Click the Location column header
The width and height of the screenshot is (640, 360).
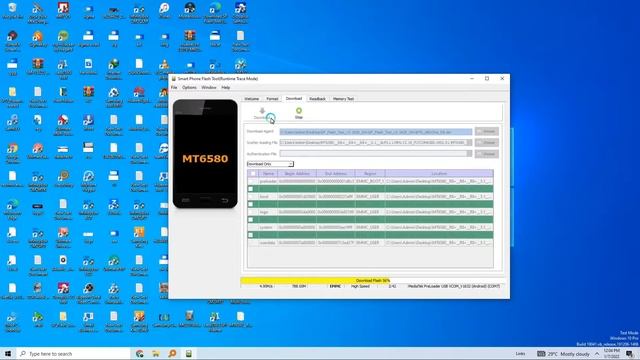click(439, 173)
